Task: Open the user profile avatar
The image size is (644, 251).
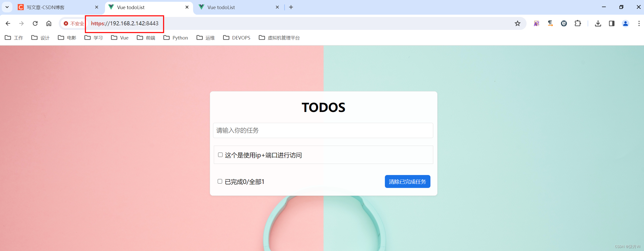Action: point(625,24)
